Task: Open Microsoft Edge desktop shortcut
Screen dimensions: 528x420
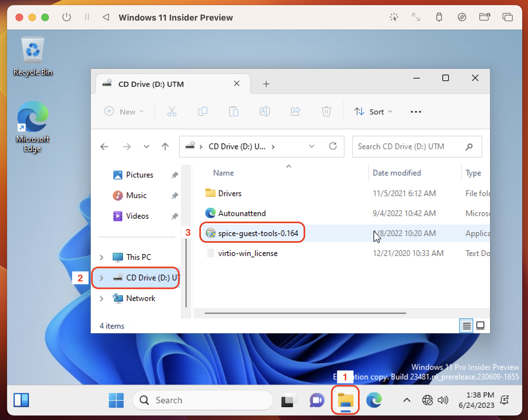Action: [x=33, y=127]
